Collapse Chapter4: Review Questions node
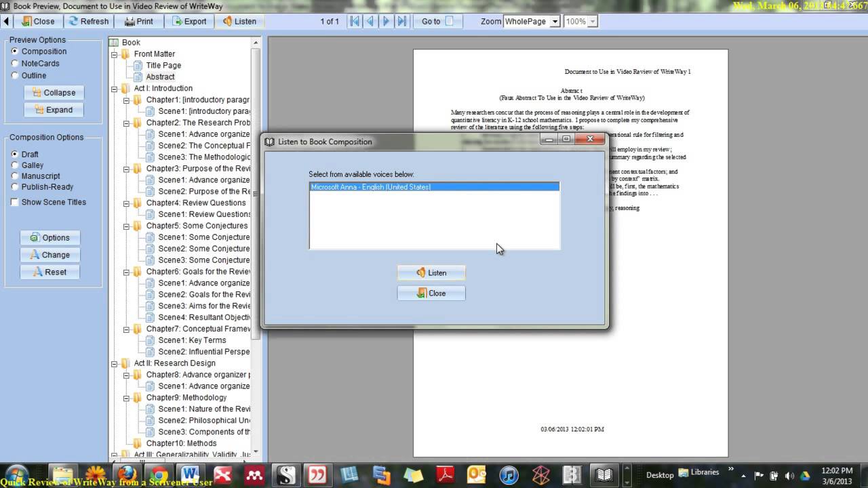868x488 pixels. 127,203
